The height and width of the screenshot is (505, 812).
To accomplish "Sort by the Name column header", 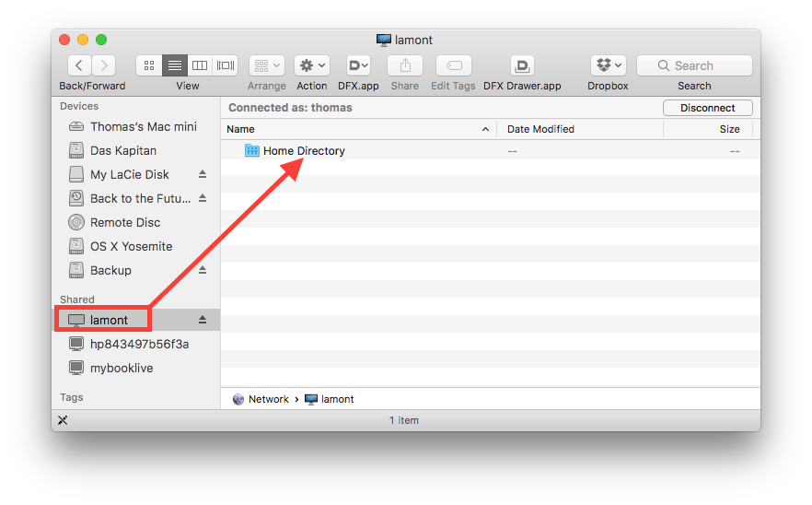I will 358,129.
